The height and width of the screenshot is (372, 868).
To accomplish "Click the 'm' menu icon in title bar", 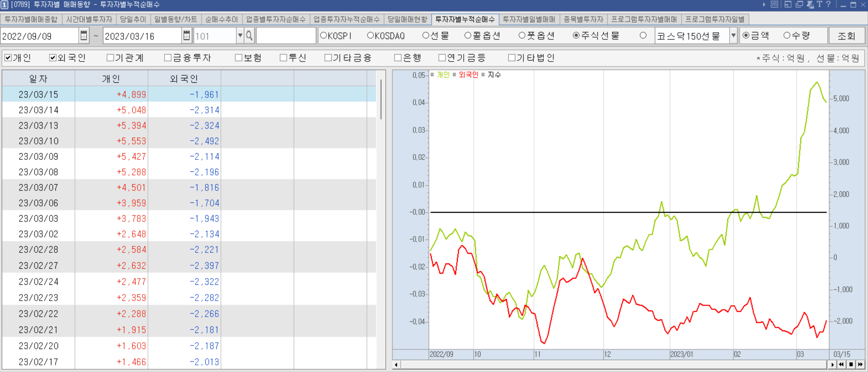I will (x=774, y=4).
